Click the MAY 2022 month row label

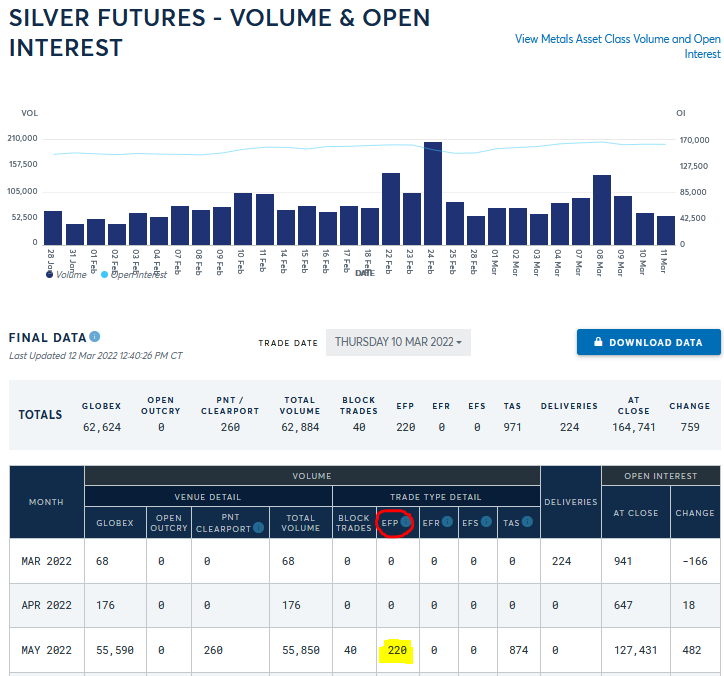pos(47,650)
